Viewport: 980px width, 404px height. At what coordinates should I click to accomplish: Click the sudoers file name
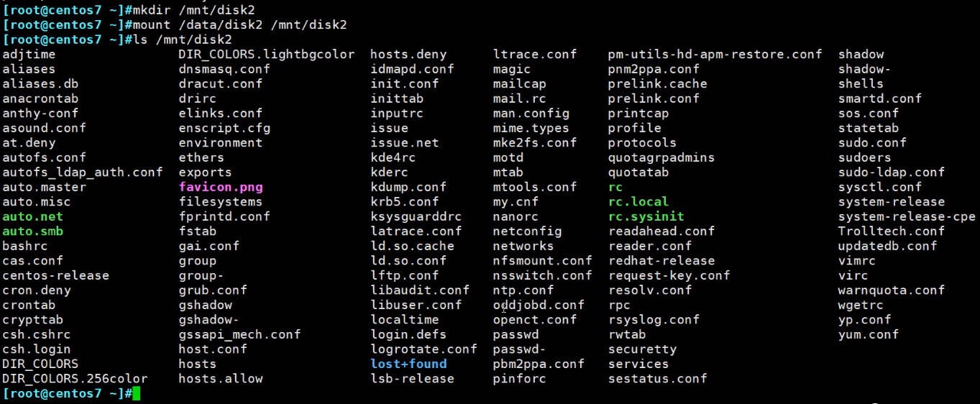click(864, 157)
